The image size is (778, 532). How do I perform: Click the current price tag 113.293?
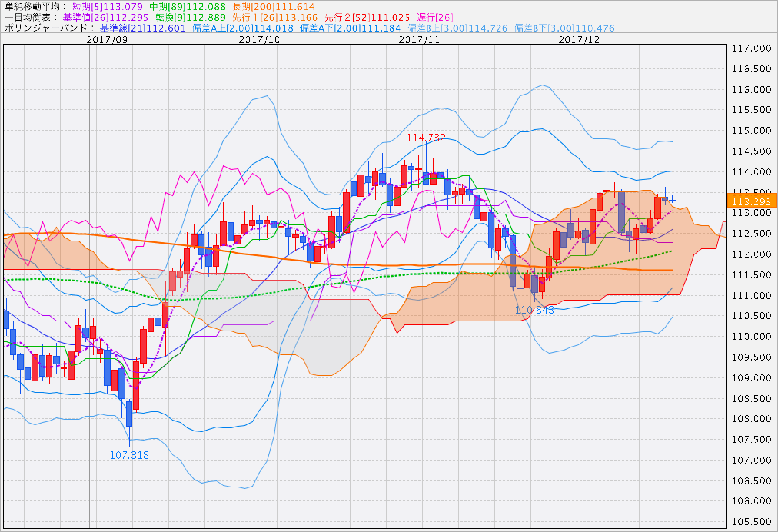(x=752, y=201)
